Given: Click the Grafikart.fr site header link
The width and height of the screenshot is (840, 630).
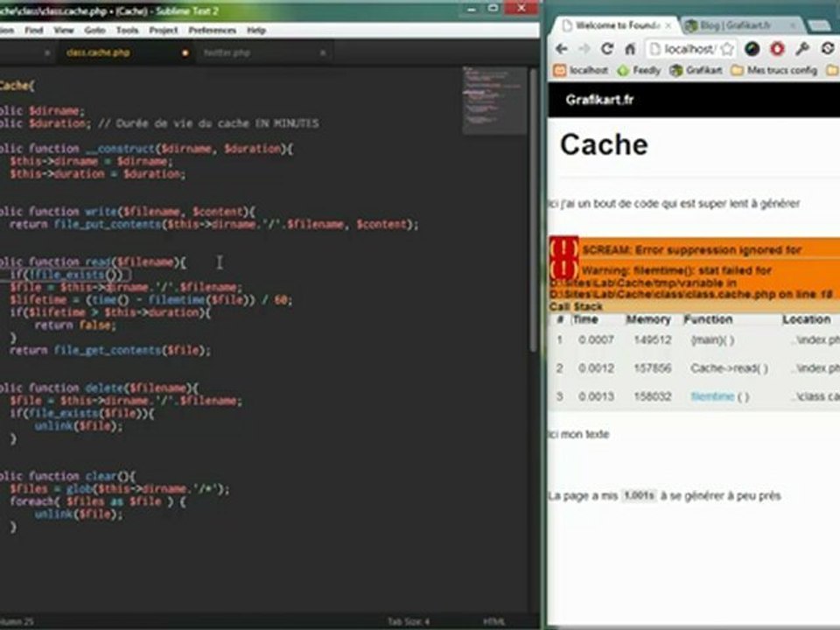Looking at the screenshot, I should tap(599, 100).
